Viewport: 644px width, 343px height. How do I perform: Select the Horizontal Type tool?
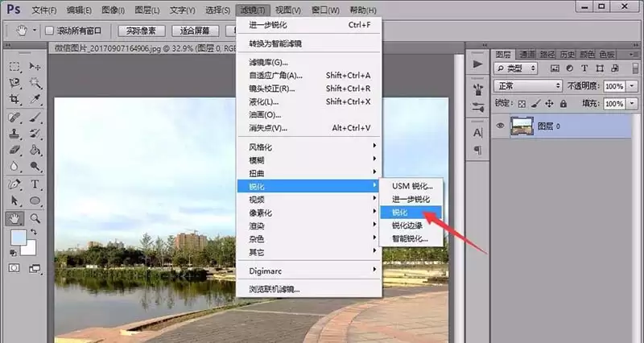click(x=35, y=184)
